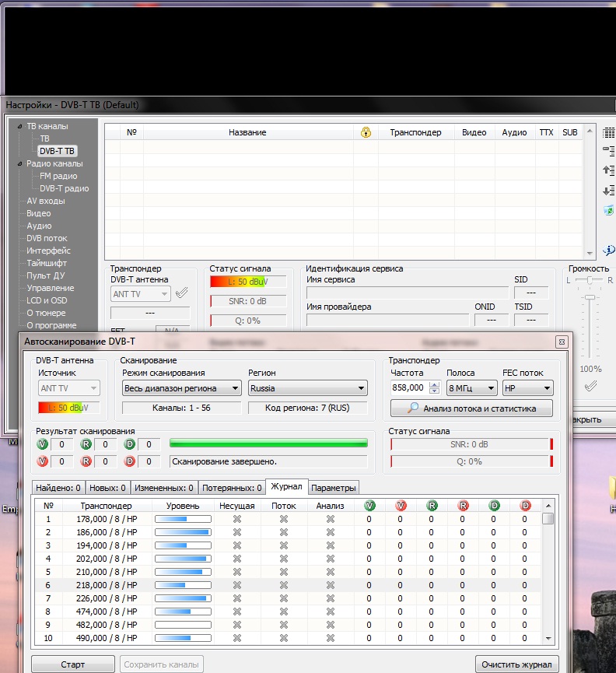616x673 pixels.
Task: Click the recycle bin icon in side toolbar
Action: [x=608, y=211]
